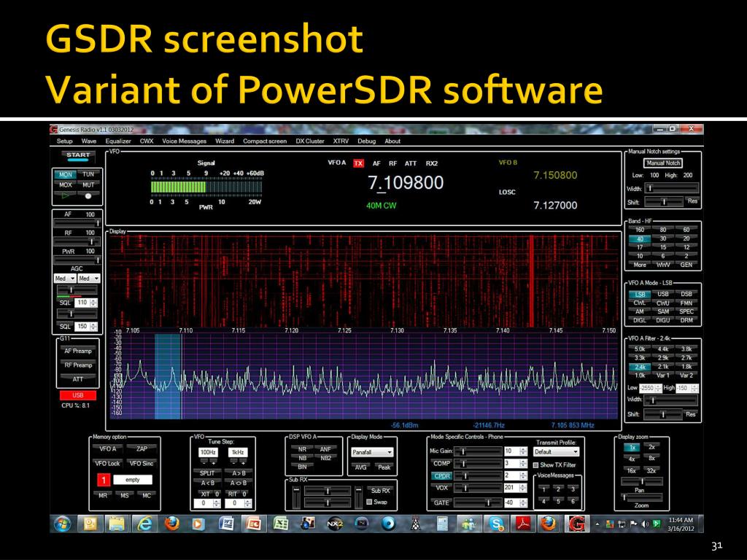Open the second AGC Med dropdown

[88, 278]
